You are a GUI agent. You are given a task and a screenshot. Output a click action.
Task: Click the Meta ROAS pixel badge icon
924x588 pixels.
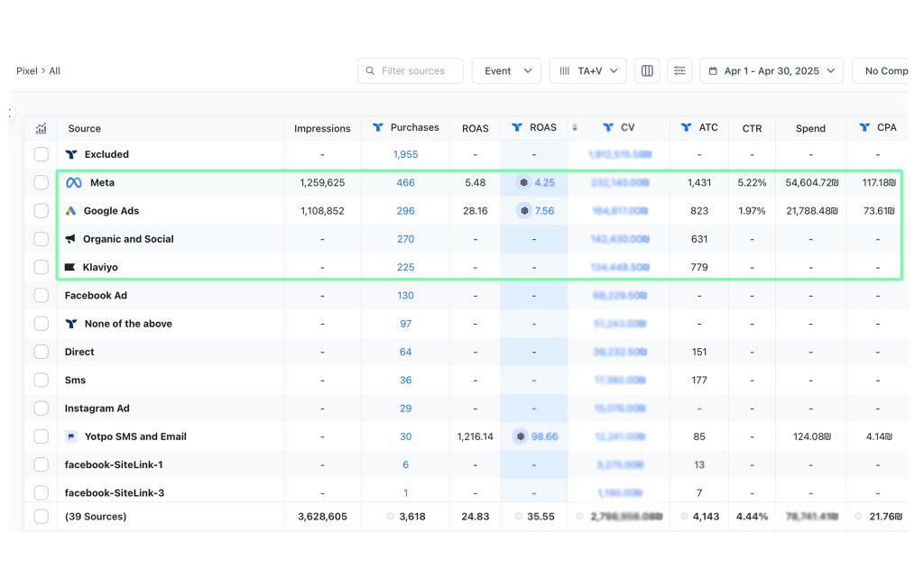(x=523, y=183)
